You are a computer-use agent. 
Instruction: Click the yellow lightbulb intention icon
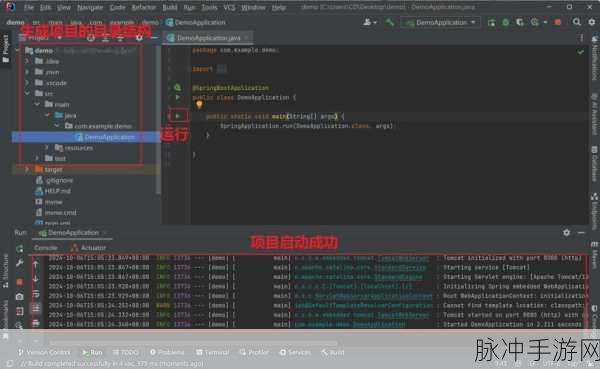click(x=199, y=104)
